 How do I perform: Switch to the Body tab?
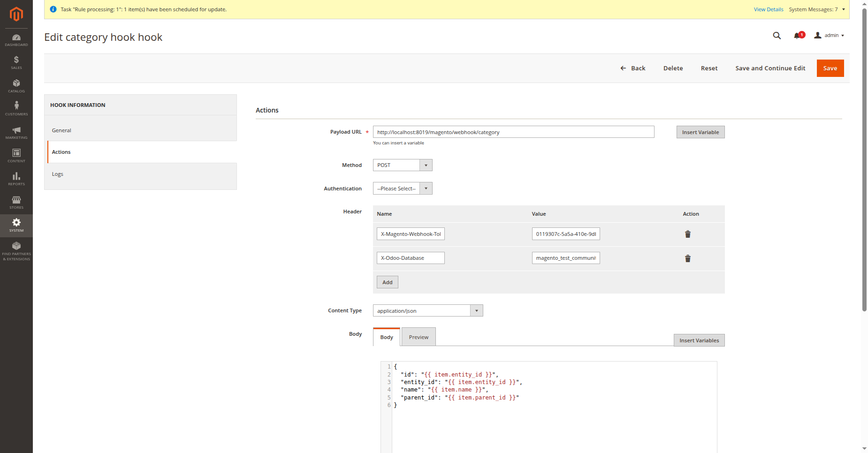387,337
